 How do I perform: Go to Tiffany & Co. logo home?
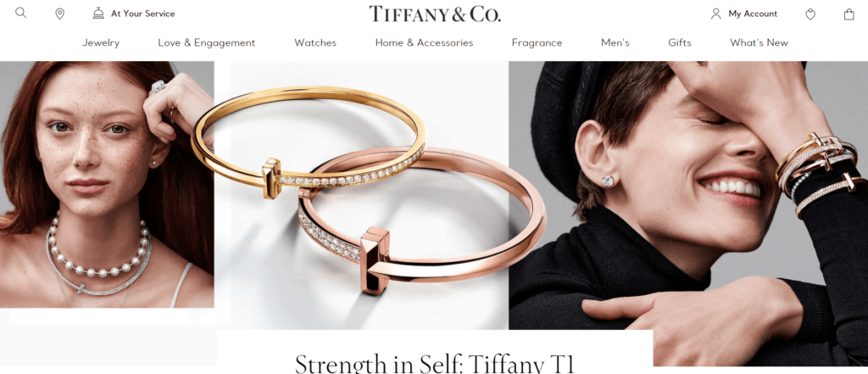[435, 14]
